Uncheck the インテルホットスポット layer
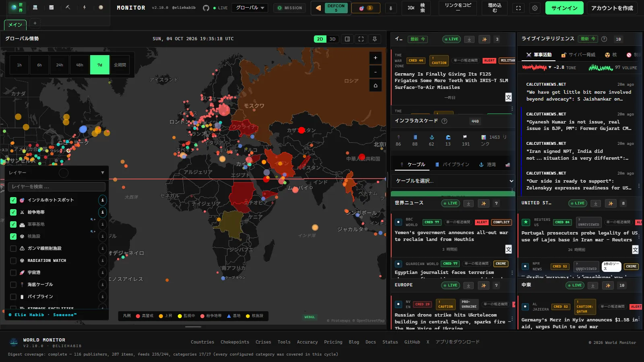 13,200
